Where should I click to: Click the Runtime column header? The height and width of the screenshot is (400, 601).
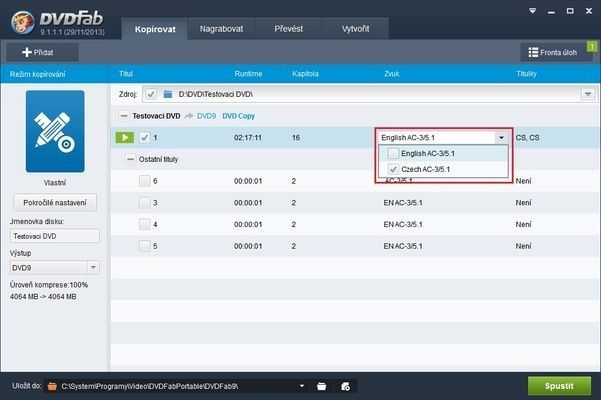click(248, 74)
